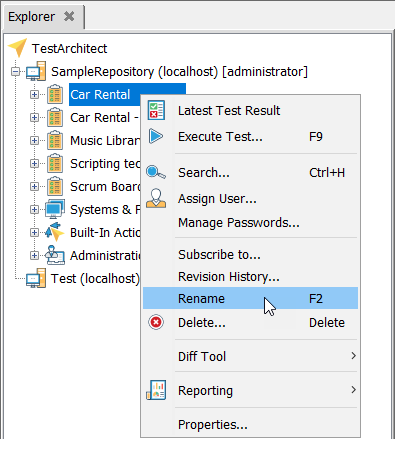
Task: Click the blue Execute Test play icon
Action: pyautogui.click(x=156, y=136)
